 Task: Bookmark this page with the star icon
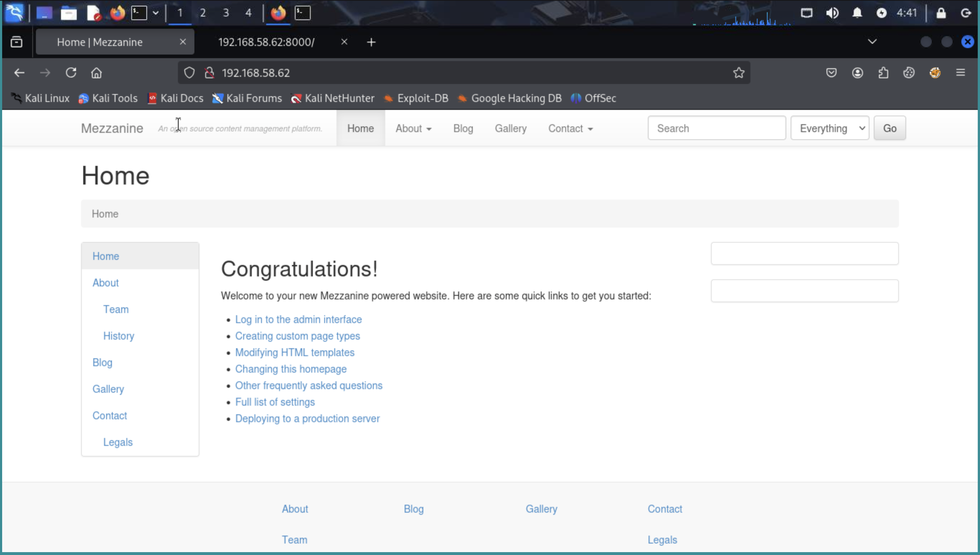[x=739, y=73]
